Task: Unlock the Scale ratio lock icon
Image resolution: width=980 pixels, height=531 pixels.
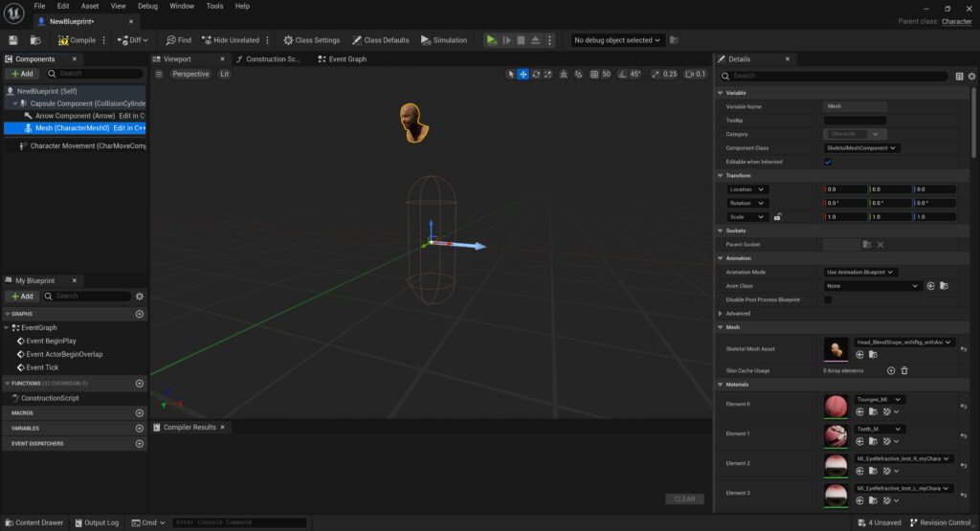Action: pyautogui.click(x=777, y=217)
